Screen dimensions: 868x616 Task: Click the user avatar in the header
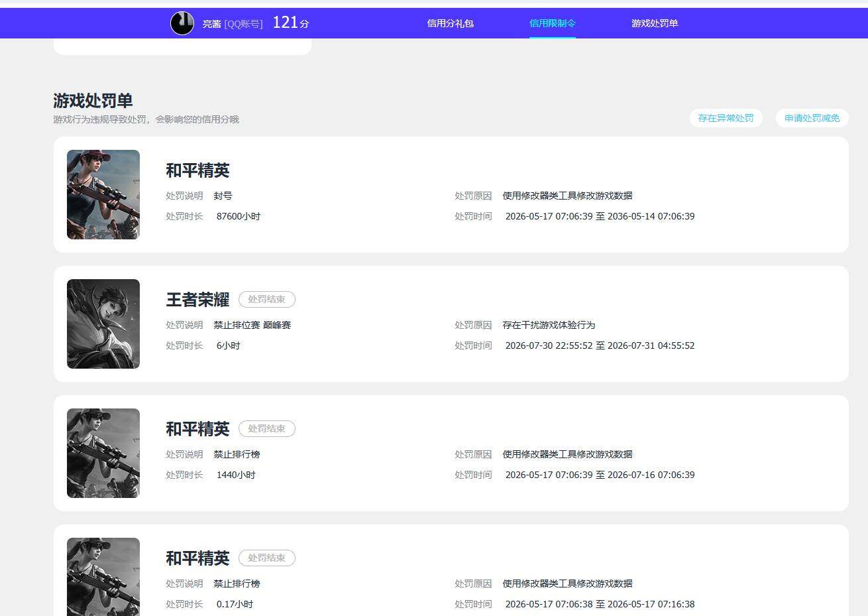tap(182, 23)
